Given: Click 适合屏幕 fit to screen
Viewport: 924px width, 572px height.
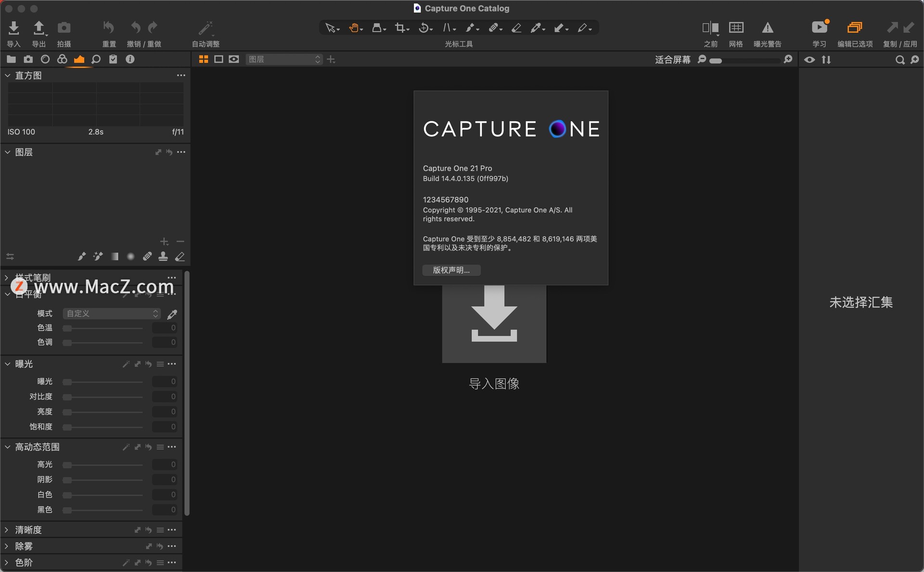Looking at the screenshot, I should click(x=673, y=60).
